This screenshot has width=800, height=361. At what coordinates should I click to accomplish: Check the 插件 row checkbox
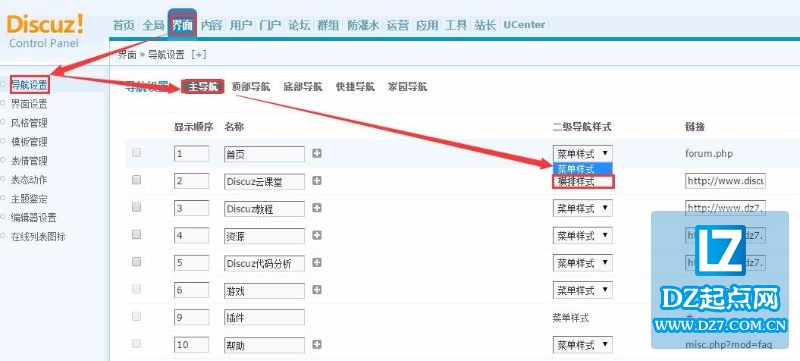click(136, 316)
